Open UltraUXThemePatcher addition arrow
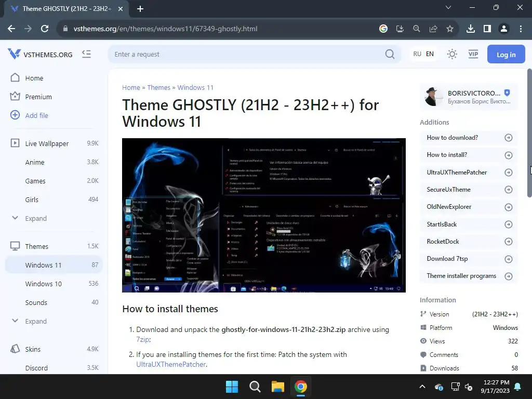The width and height of the screenshot is (532, 399). tap(508, 172)
